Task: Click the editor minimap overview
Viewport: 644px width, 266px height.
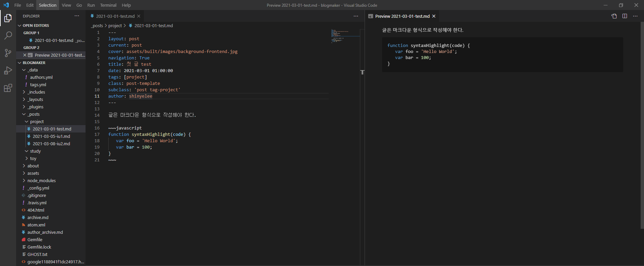Action: (x=345, y=36)
